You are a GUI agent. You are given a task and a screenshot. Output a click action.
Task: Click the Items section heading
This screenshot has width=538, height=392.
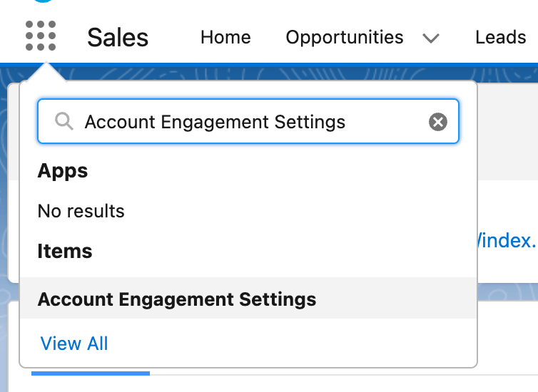pos(65,252)
